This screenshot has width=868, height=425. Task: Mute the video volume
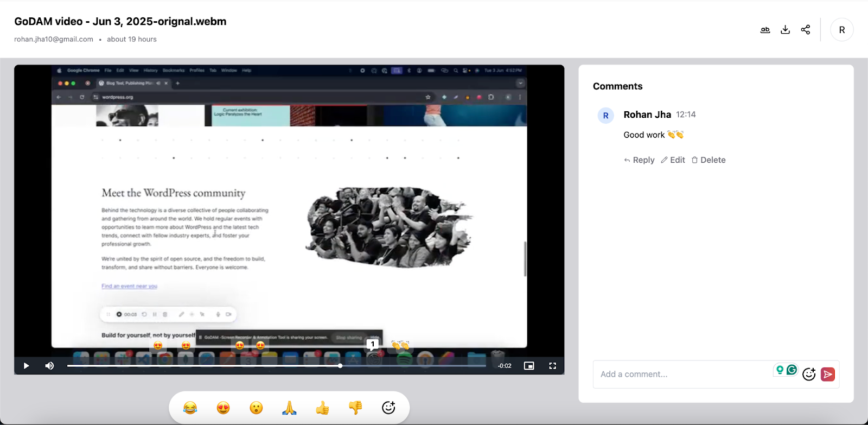(49, 366)
